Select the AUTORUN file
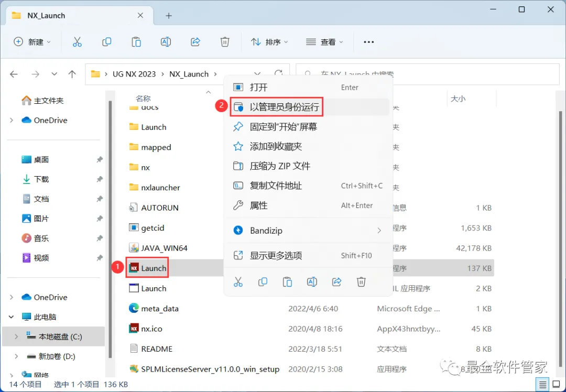The height and width of the screenshot is (392, 566). pos(154,208)
